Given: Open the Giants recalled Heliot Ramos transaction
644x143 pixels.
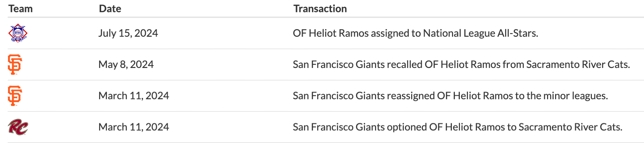Looking at the screenshot, I should [461, 64].
